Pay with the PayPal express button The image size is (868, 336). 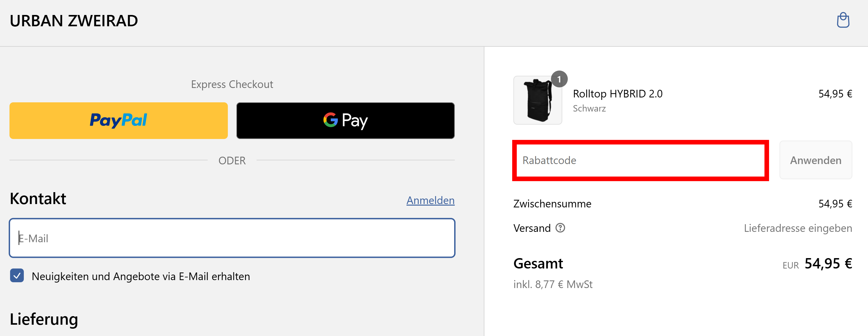[x=119, y=121]
